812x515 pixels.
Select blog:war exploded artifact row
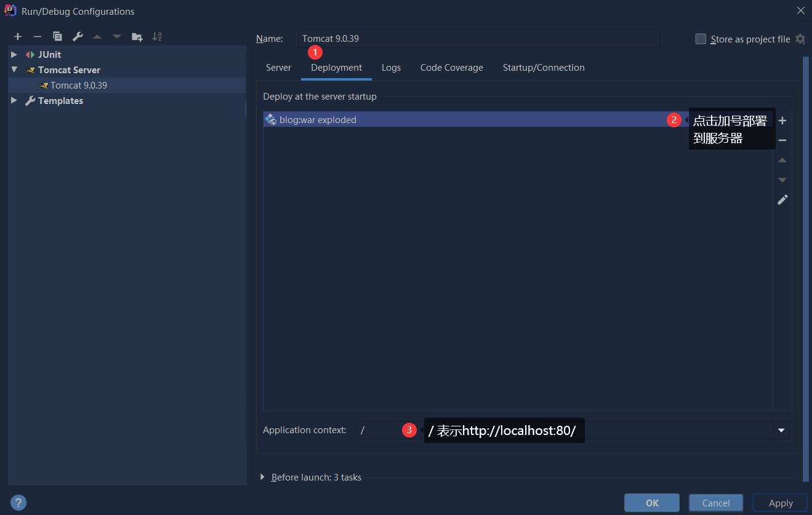coord(518,119)
